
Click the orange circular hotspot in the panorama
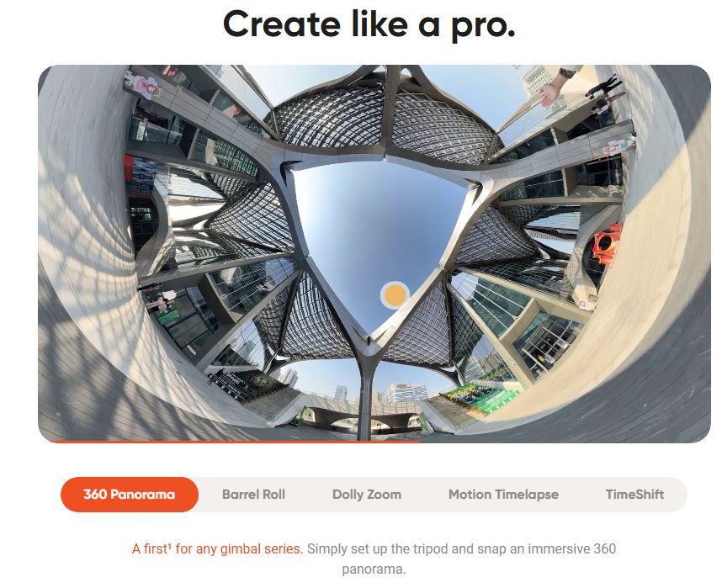coord(395,294)
